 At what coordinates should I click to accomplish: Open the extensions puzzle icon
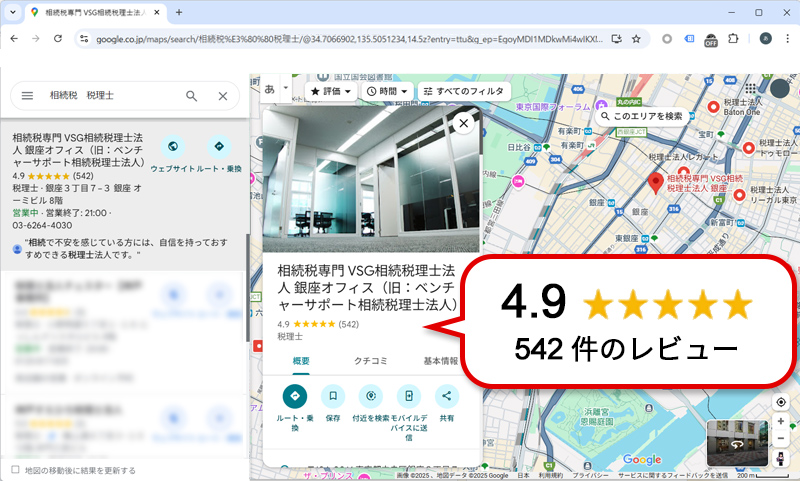click(x=733, y=38)
